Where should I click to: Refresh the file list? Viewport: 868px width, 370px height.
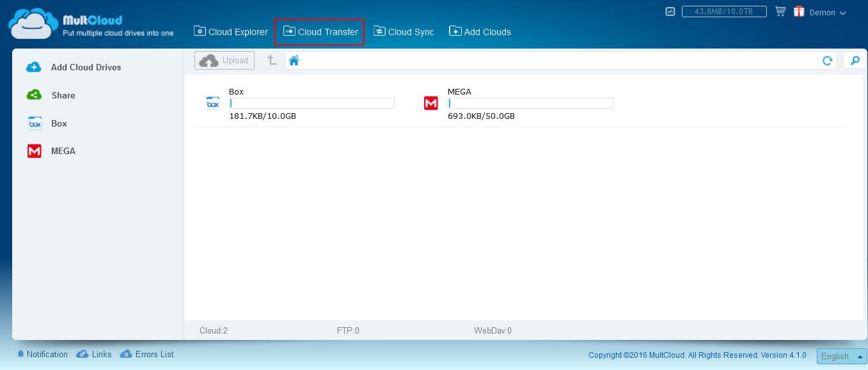827,61
